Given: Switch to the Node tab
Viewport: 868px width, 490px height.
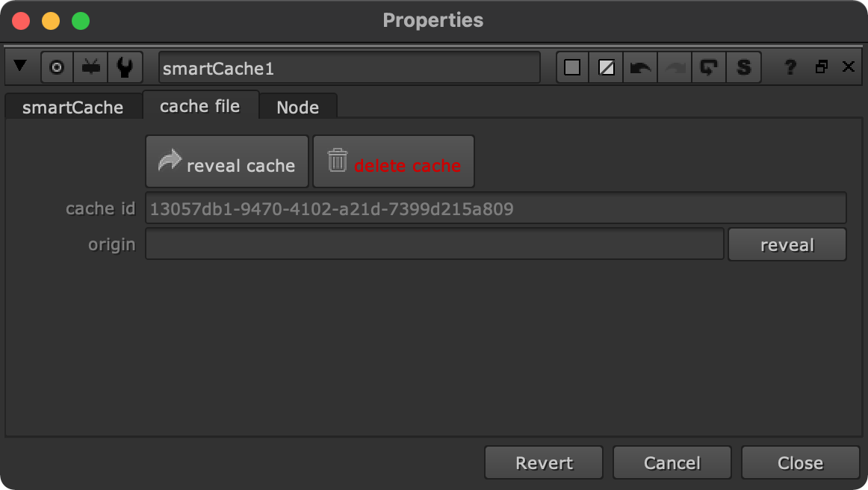Looking at the screenshot, I should (298, 107).
